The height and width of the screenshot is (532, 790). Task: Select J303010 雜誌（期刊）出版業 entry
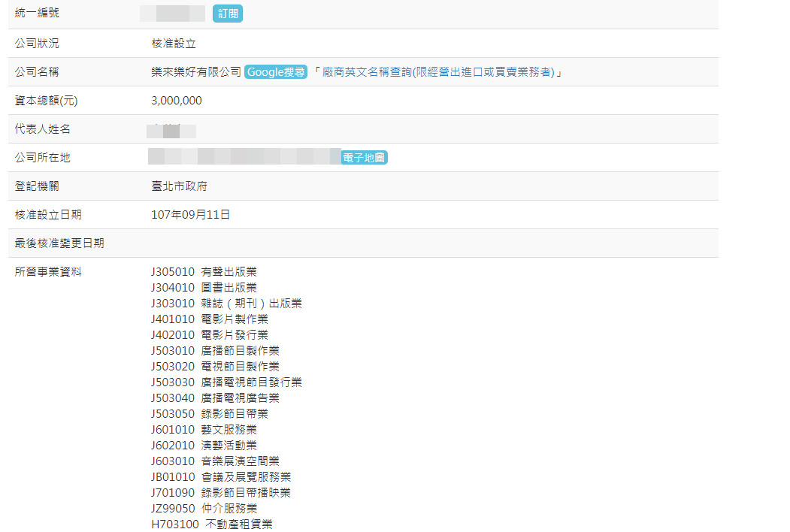[226, 304]
